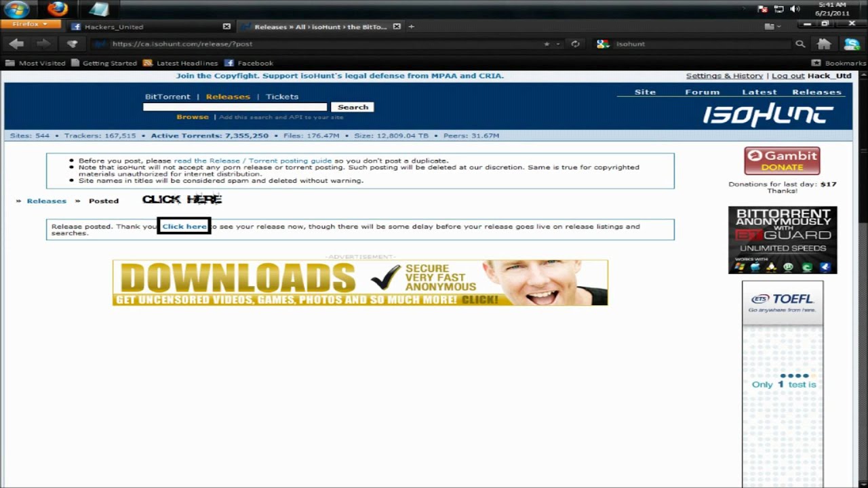Click the Releases breadcrumb link
The width and height of the screenshot is (868, 488).
pos(46,201)
